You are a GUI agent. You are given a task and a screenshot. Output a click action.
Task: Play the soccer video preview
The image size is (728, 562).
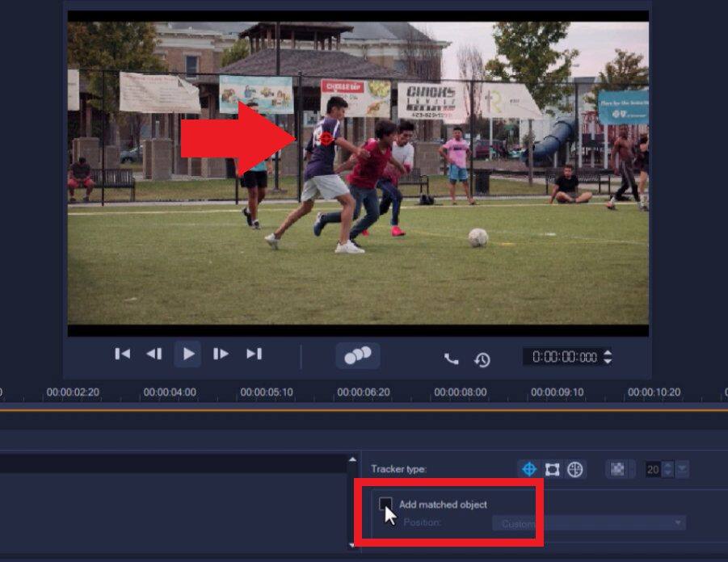tap(187, 353)
